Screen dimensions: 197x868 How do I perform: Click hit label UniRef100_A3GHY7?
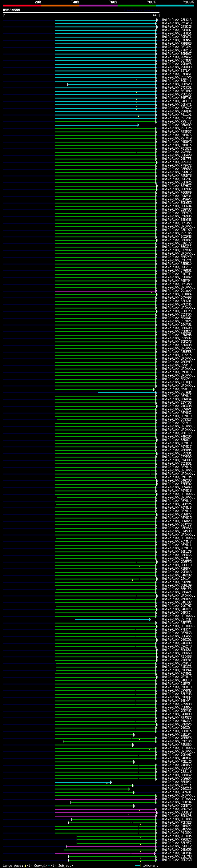coord(176,515)
